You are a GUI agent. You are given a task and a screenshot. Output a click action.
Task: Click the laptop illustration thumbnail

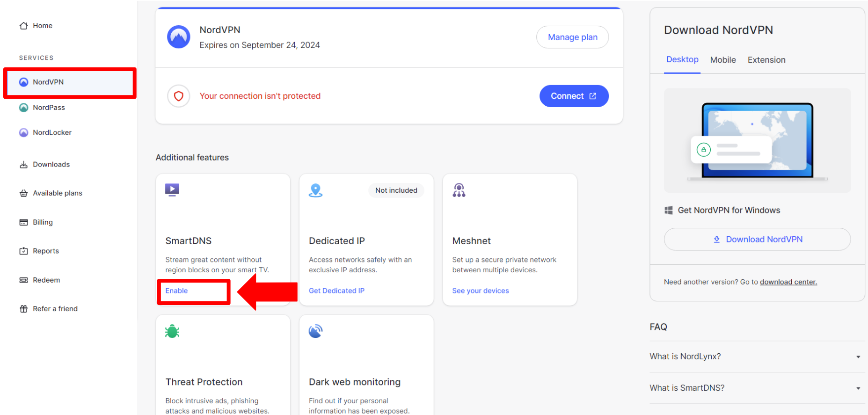(757, 140)
